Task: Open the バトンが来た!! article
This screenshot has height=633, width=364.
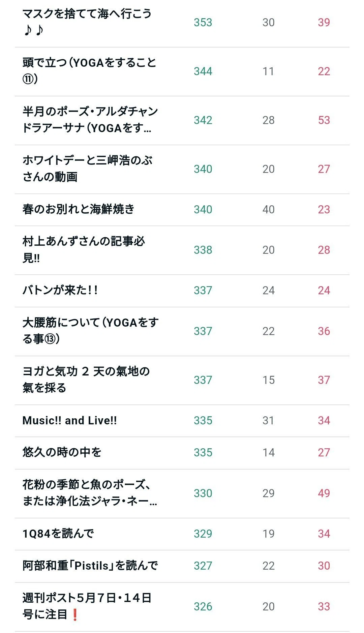Action: (60, 290)
